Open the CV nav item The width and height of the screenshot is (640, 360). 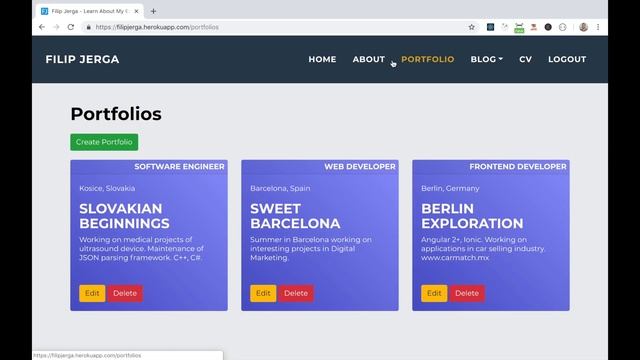[525, 59]
